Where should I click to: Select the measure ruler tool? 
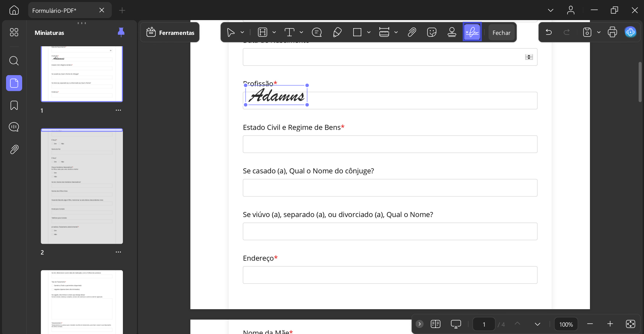pos(384,33)
